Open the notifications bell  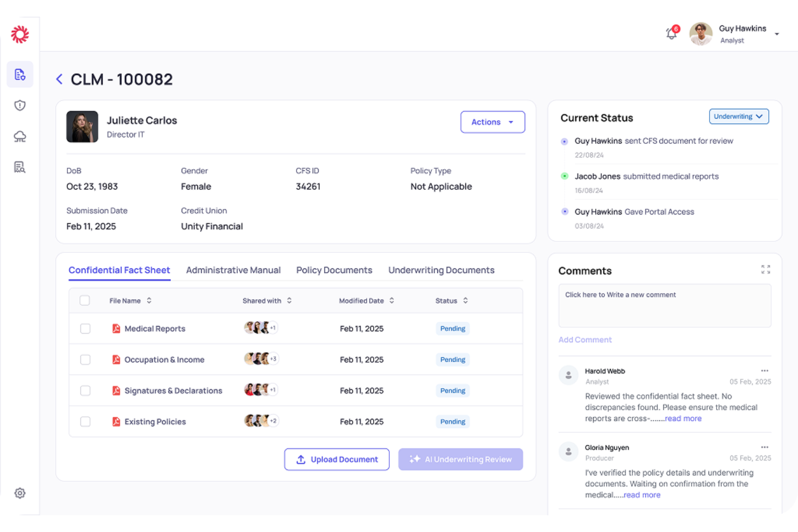click(671, 33)
